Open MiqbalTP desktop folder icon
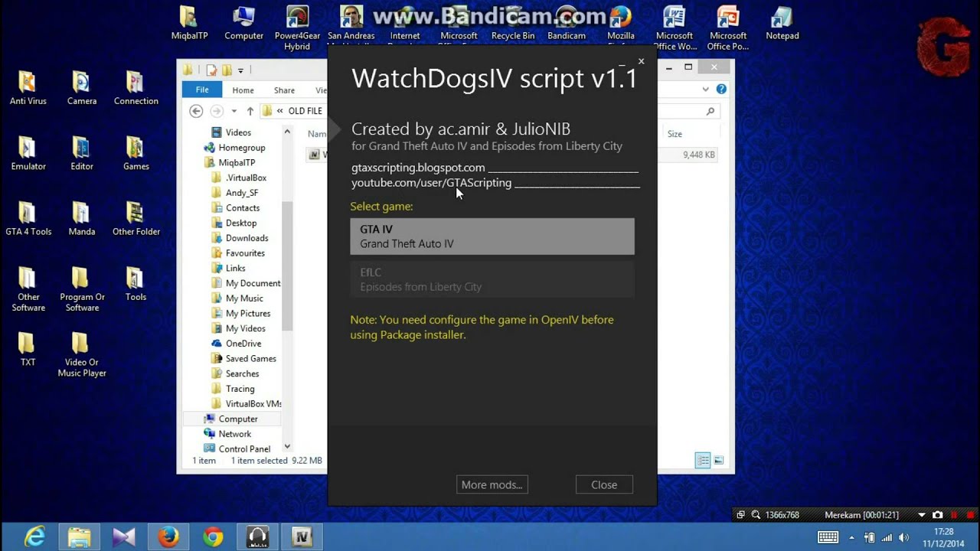 click(189, 24)
